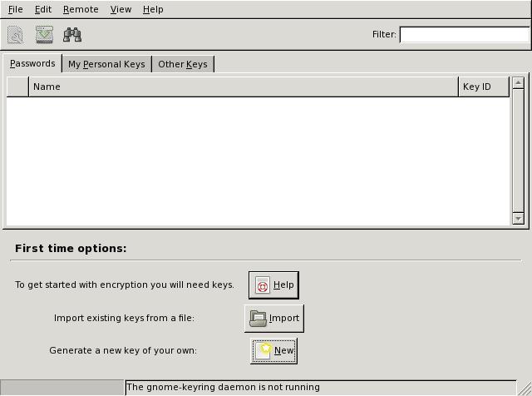The width and height of the screenshot is (532, 396).
Task: Open the Edit menu
Action: (42, 9)
